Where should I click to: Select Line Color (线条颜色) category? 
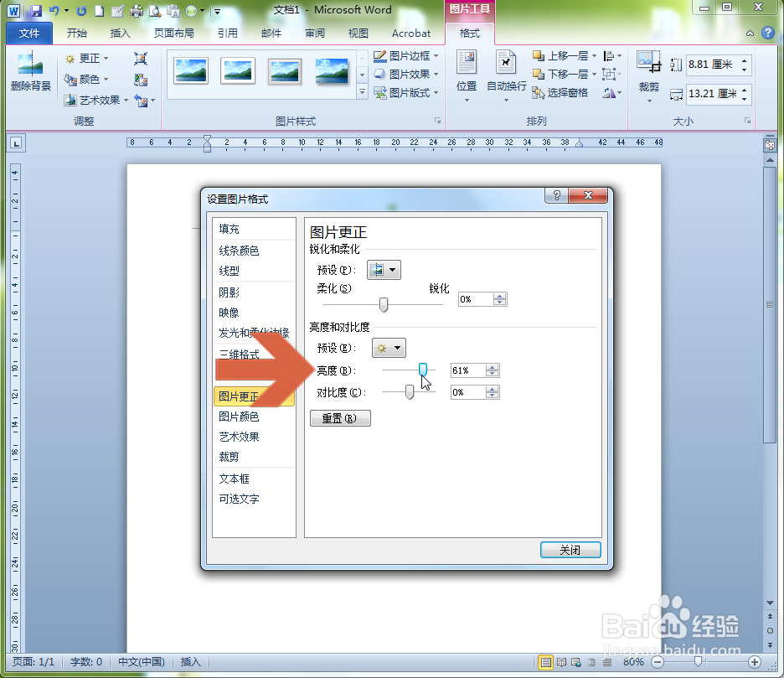pyautogui.click(x=239, y=251)
